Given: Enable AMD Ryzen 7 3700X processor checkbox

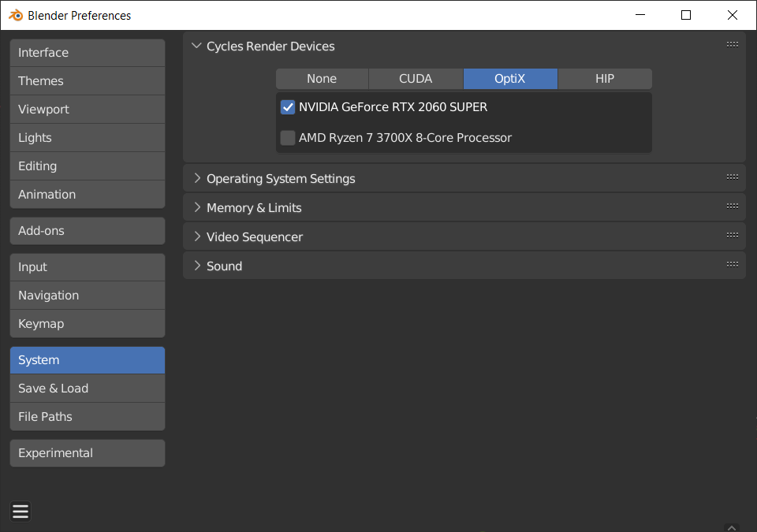Looking at the screenshot, I should pos(288,138).
